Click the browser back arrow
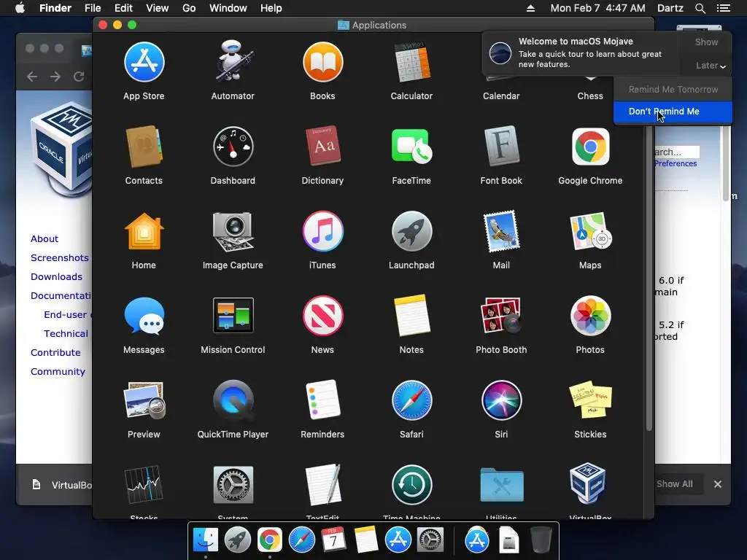Viewport: 747px width, 560px height. (32, 77)
